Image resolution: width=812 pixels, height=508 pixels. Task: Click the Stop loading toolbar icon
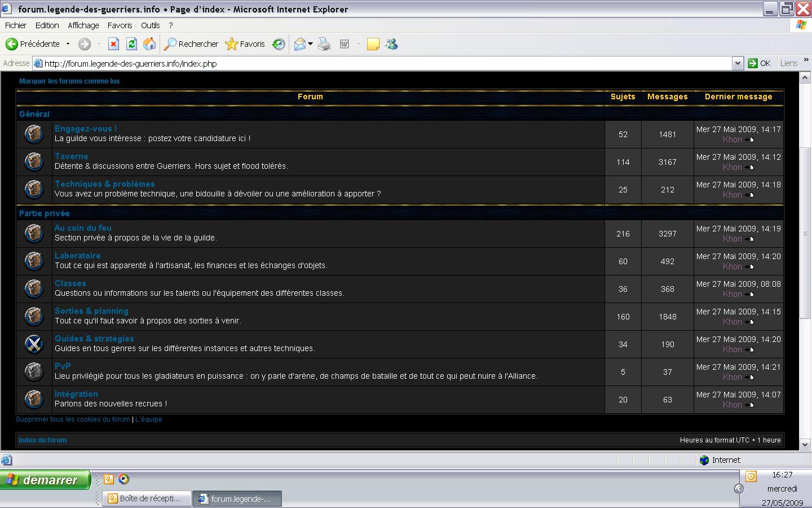coord(113,44)
